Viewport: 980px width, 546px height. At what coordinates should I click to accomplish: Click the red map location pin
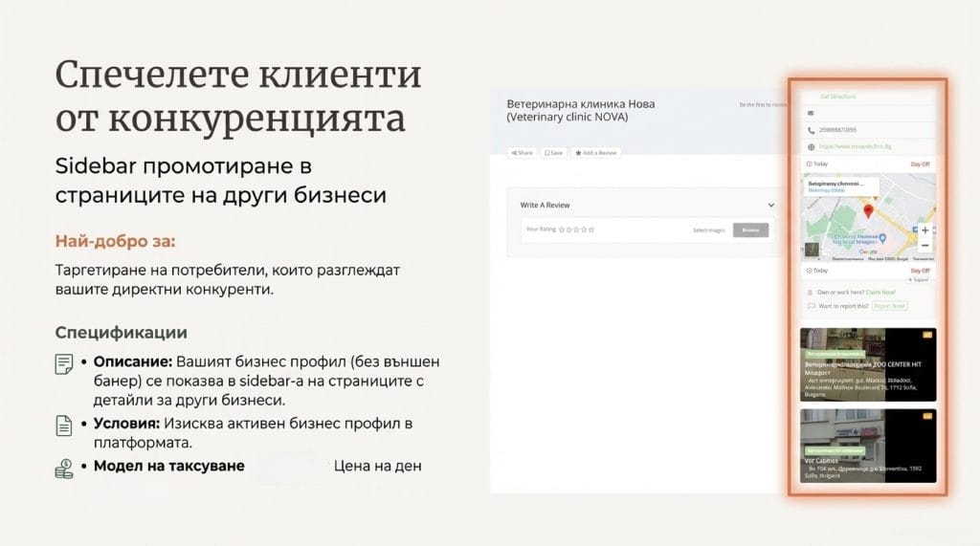[868, 211]
